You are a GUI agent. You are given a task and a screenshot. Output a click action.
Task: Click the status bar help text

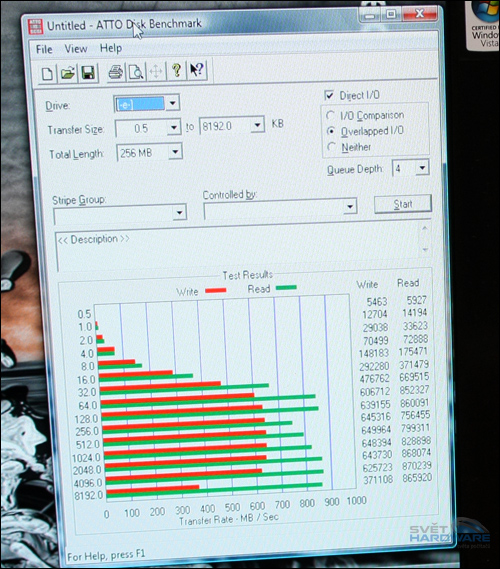pos(106,555)
